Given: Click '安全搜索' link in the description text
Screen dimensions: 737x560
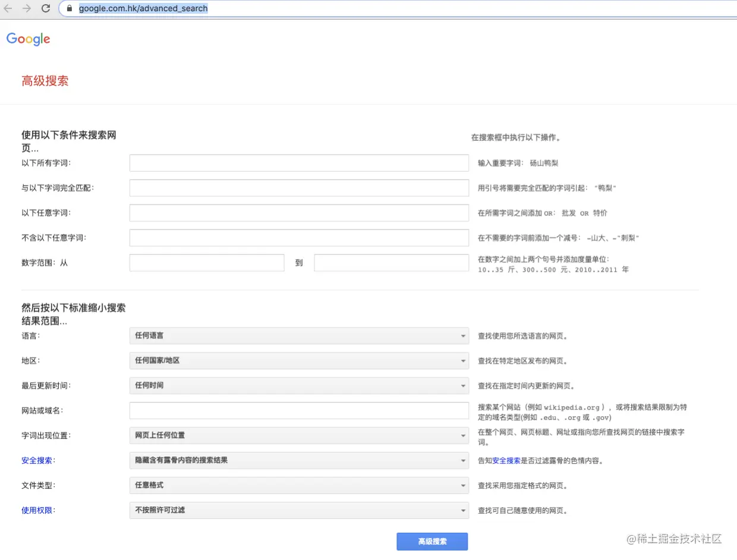Looking at the screenshot, I should click(x=506, y=461).
